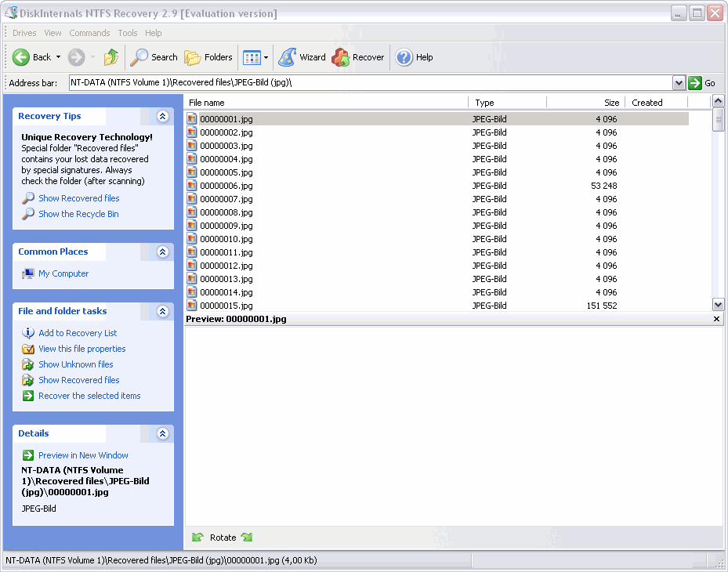Click Show the Recycle Bin link
Viewport: 728px width, 572px height.
(x=78, y=214)
